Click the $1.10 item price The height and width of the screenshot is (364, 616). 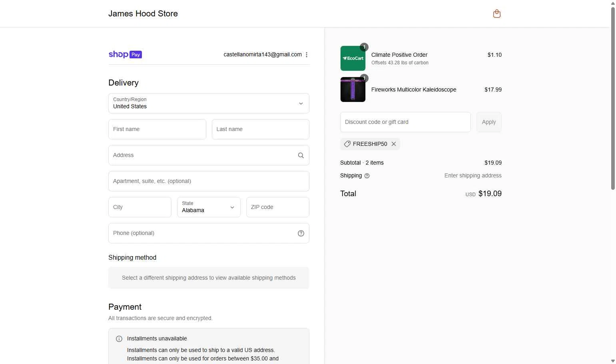pyautogui.click(x=494, y=55)
